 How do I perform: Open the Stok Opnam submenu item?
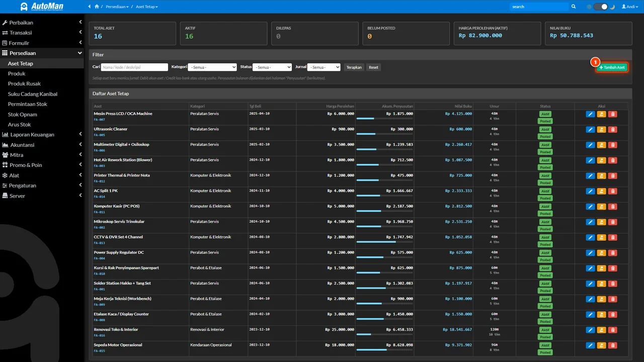click(22, 114)
